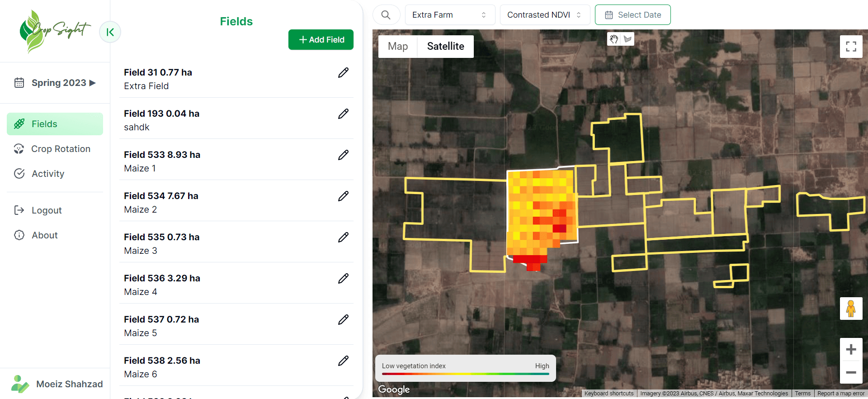Edit Field 537 Maize 5 pencil icon

click(343, 320)
